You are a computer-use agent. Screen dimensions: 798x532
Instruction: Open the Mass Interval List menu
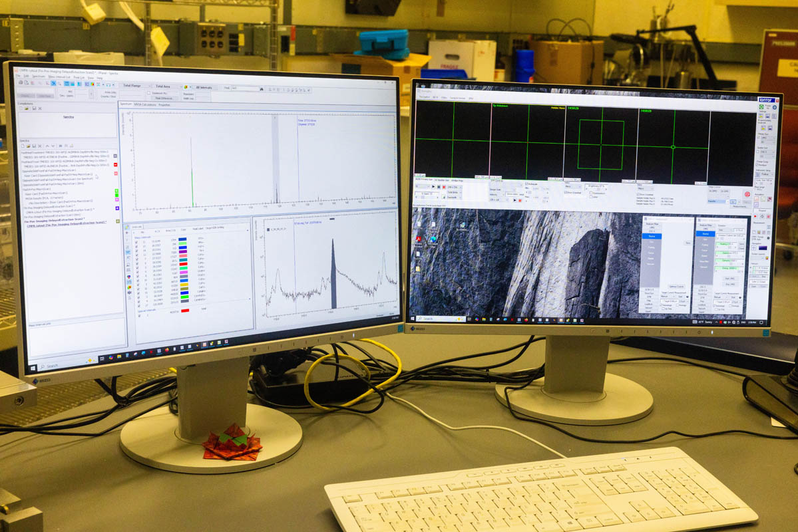tap(59, 76)
